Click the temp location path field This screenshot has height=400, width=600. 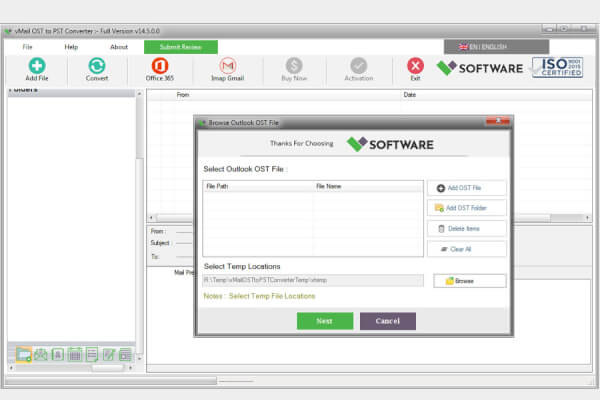tap(313, 280)
